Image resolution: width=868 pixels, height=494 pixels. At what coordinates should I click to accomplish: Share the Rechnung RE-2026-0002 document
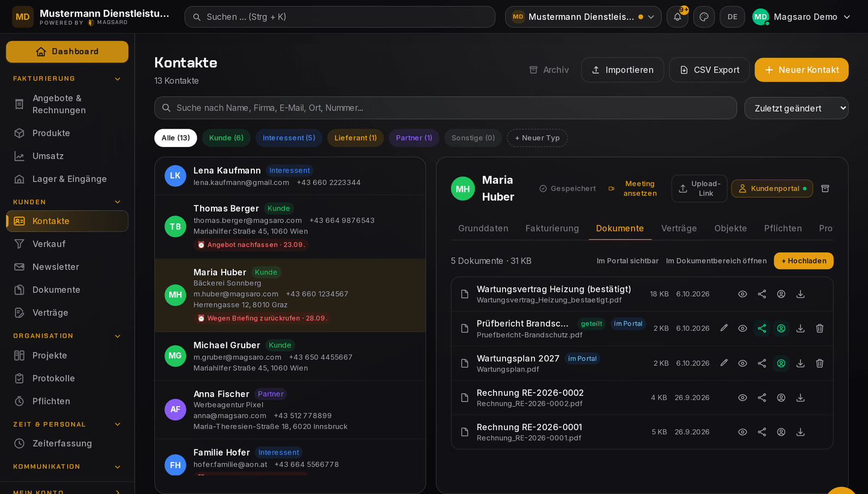tap(762, 397)
